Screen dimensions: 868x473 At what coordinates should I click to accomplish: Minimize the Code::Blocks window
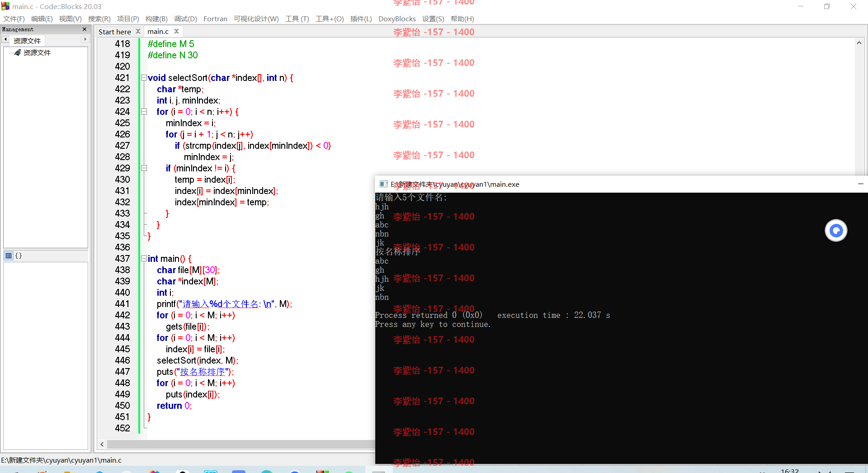coord(801,6)
